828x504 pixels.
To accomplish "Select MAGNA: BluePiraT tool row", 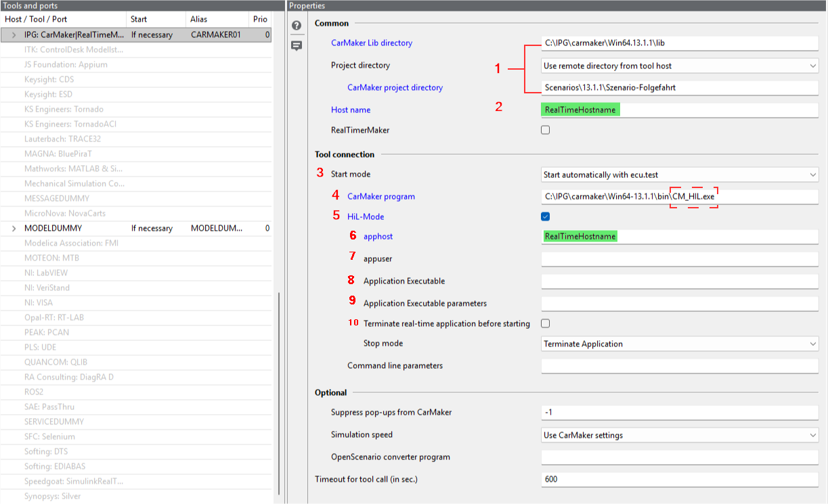I will pyautogui.click(x=135, y=154).
